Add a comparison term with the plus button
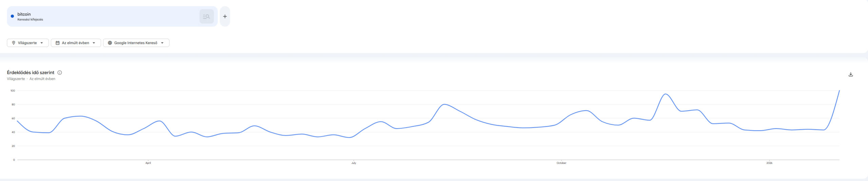The height and width of the screenshot is (181, 868). point(225,17)
